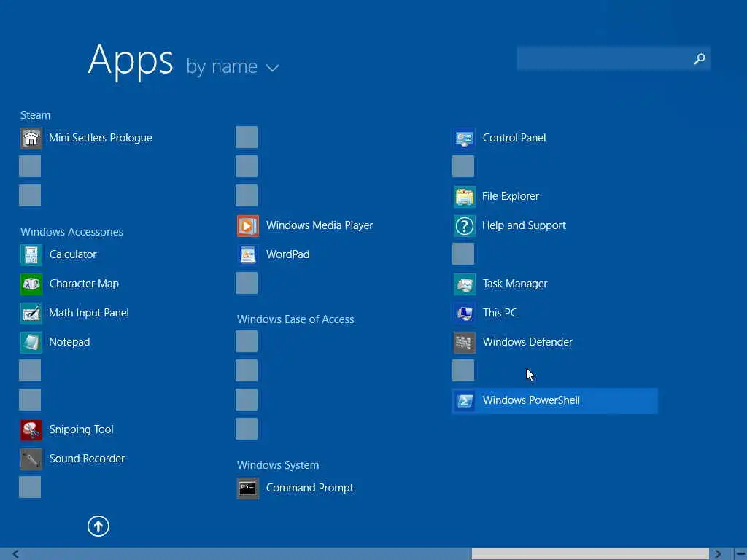Click the 'Calculator' text label
Image resolution: width=747 pixels, height=560 pixels.
tap(73, 254)
